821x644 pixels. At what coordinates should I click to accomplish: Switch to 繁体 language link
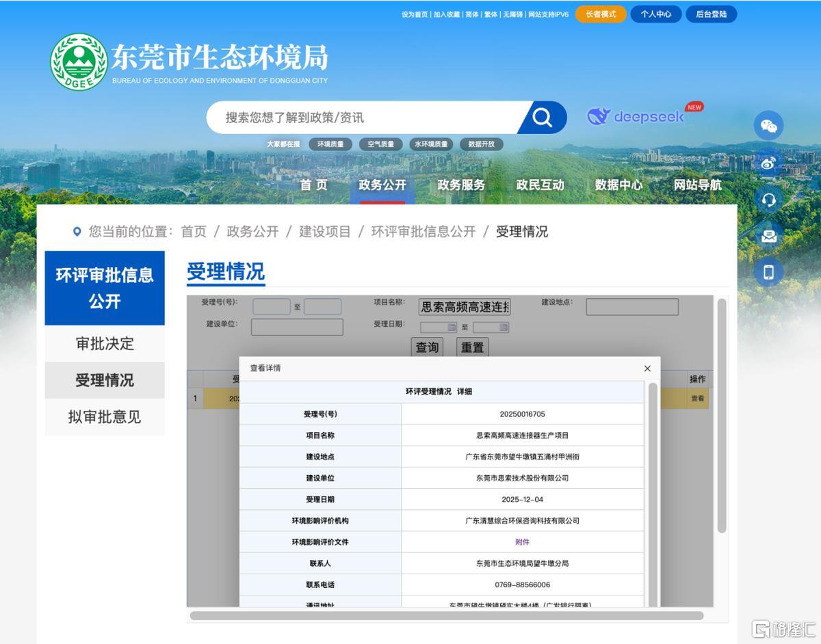click(491, 14)
